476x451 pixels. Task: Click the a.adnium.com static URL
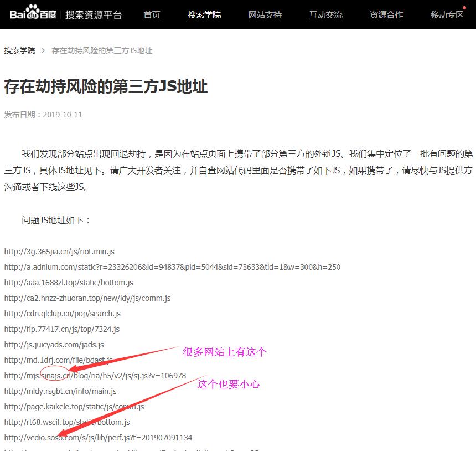172,267
